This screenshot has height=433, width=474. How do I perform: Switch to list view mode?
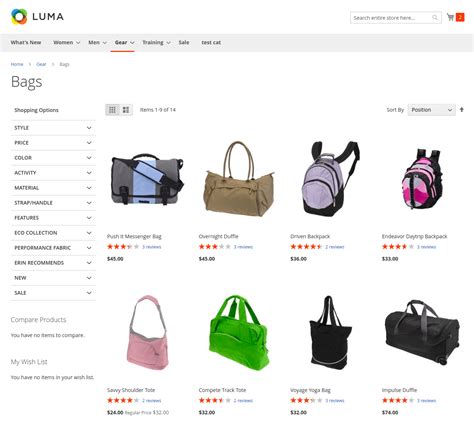pos(126,110)
